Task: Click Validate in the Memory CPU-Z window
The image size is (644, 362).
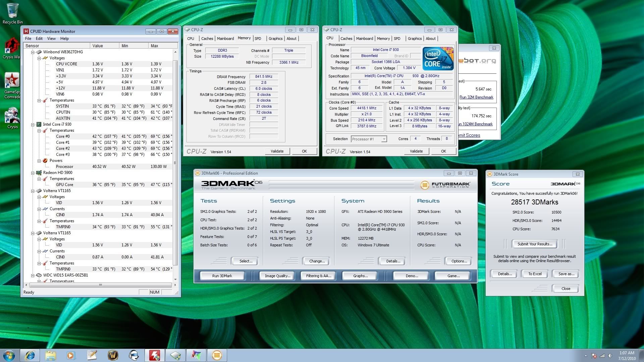Action: (x=277, y=151)
